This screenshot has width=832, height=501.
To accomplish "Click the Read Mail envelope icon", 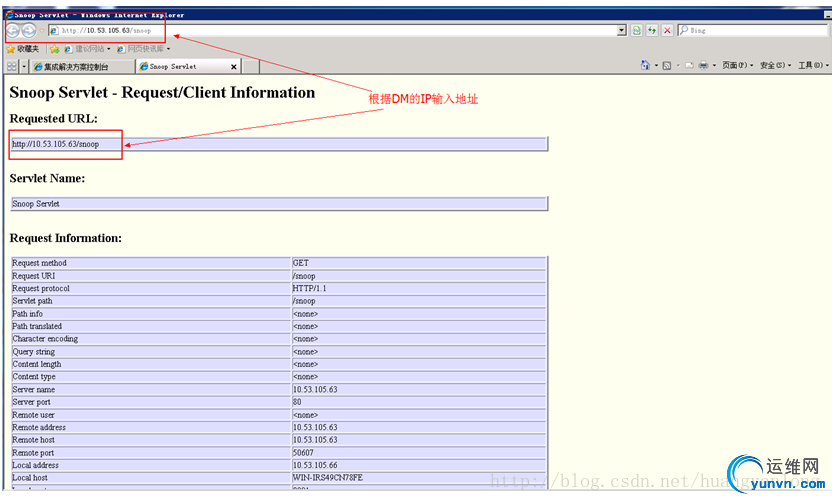I will (689, 65).
